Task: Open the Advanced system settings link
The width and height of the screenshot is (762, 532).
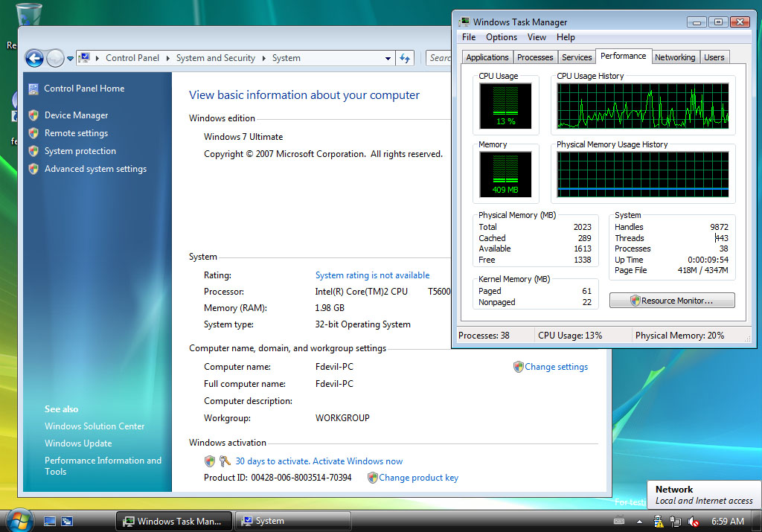Action: 96,169
